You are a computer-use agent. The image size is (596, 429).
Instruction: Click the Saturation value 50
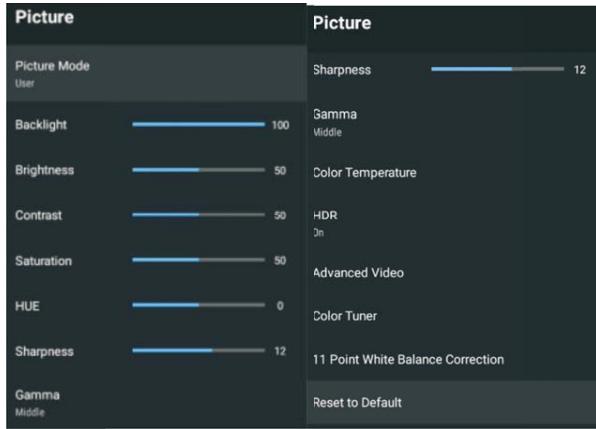click(280, 260)
